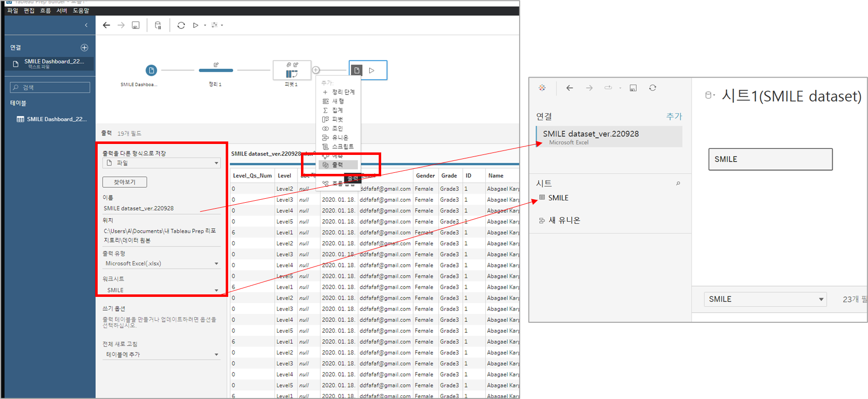This screenshot has height=399, width=868.
Task: Click the 시트1(SMILE dataset) title
Action: (x=791, y=96)
